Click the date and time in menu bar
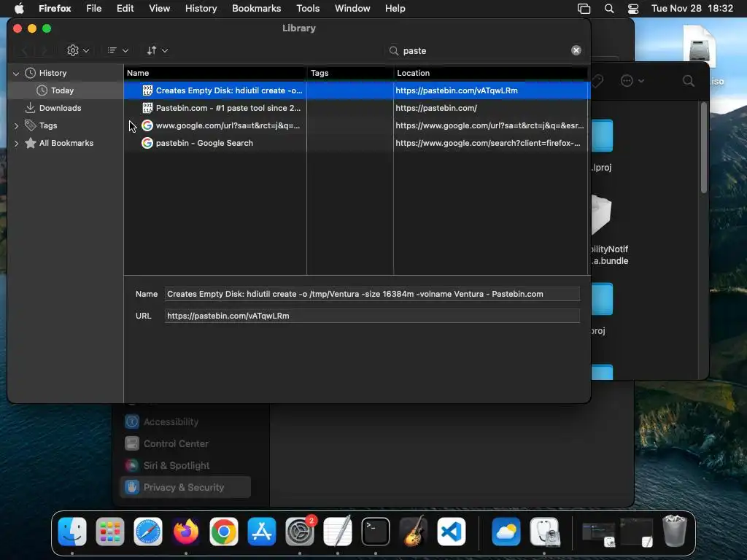The height and width of the screenshot is (560, 747). point(692,9)
